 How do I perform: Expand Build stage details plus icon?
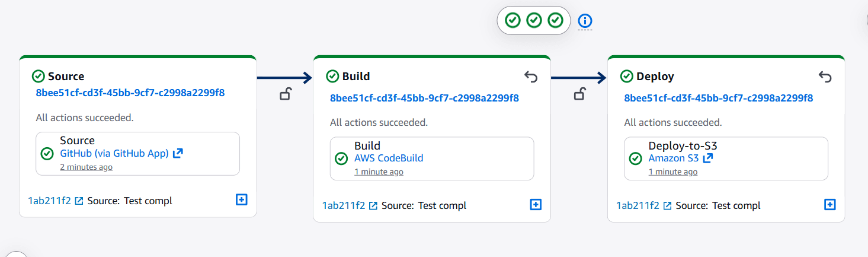coord(536,205)
